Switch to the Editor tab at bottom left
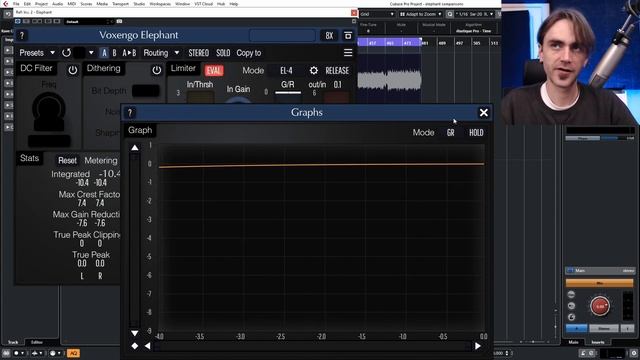Screen dimensions: 640x360 [37, 342]
